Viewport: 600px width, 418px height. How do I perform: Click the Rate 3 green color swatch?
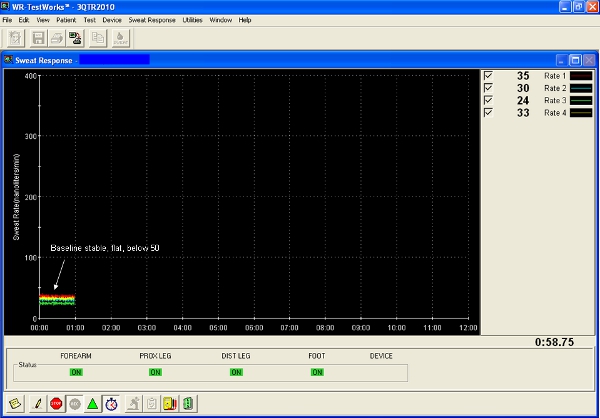(x=581, y=101)
